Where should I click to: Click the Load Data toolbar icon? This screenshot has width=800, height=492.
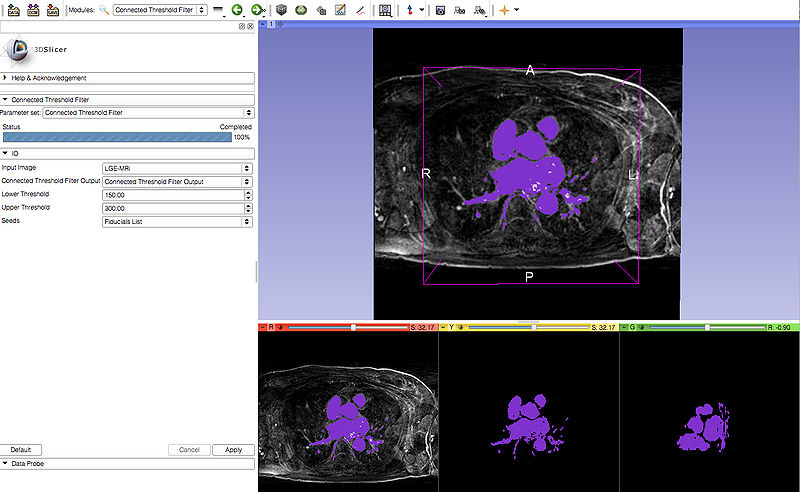pos(13,9)
